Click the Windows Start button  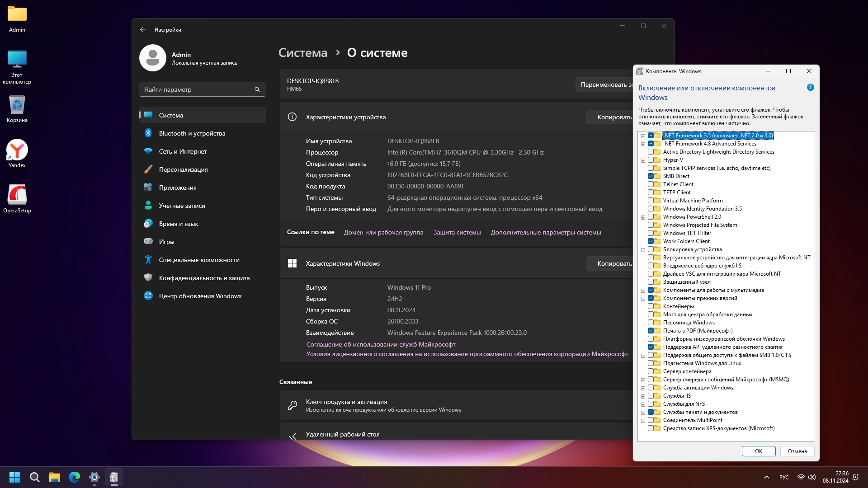14,477
